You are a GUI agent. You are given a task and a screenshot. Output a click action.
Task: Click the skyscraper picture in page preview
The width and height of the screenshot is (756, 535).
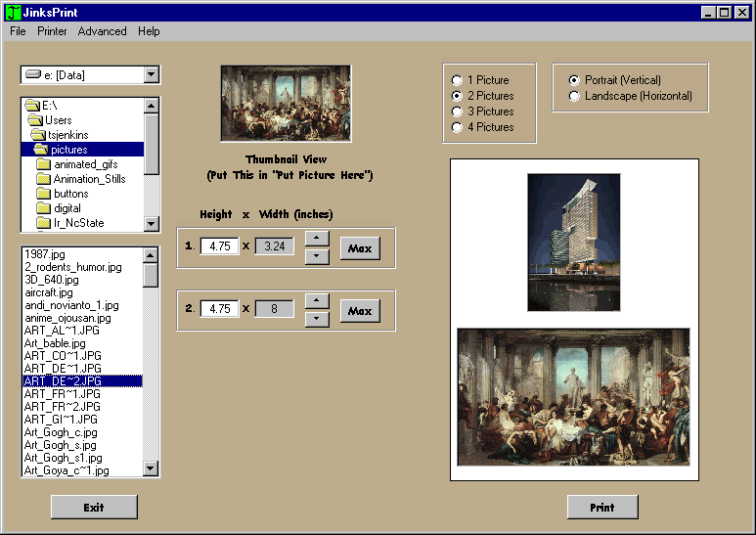tap(574, 243)
